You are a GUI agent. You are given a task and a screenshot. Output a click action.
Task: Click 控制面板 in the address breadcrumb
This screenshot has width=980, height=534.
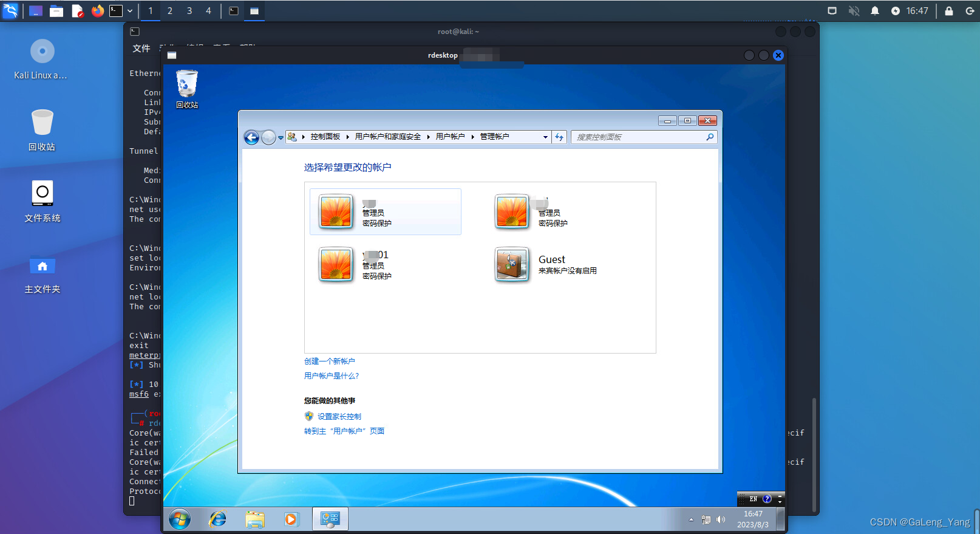325,137
